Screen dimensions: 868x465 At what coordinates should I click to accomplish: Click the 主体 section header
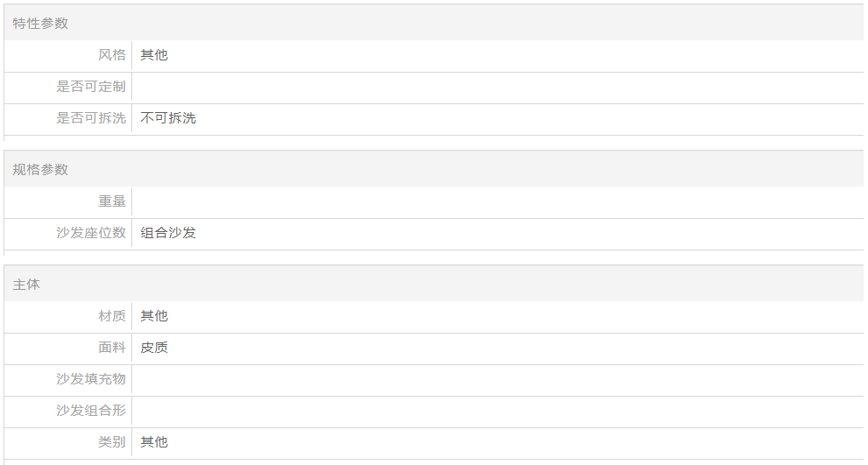[26, 285]
